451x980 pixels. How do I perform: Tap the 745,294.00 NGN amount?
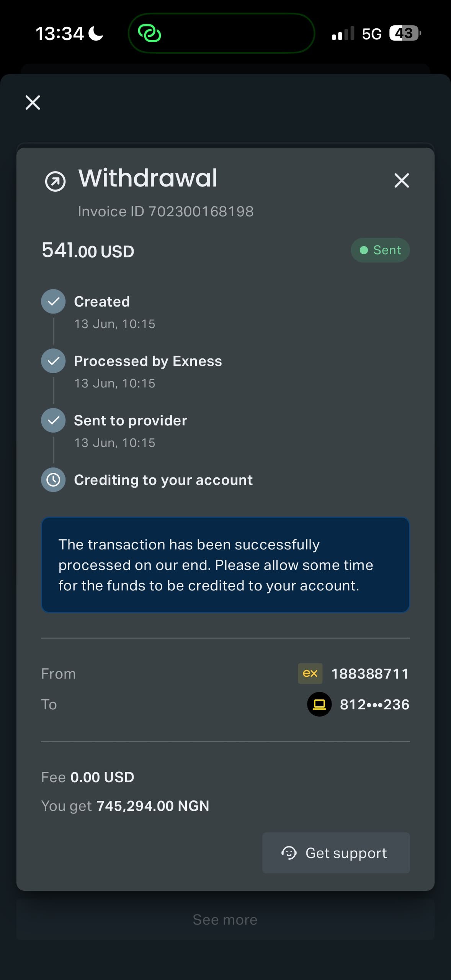point(153,806)
